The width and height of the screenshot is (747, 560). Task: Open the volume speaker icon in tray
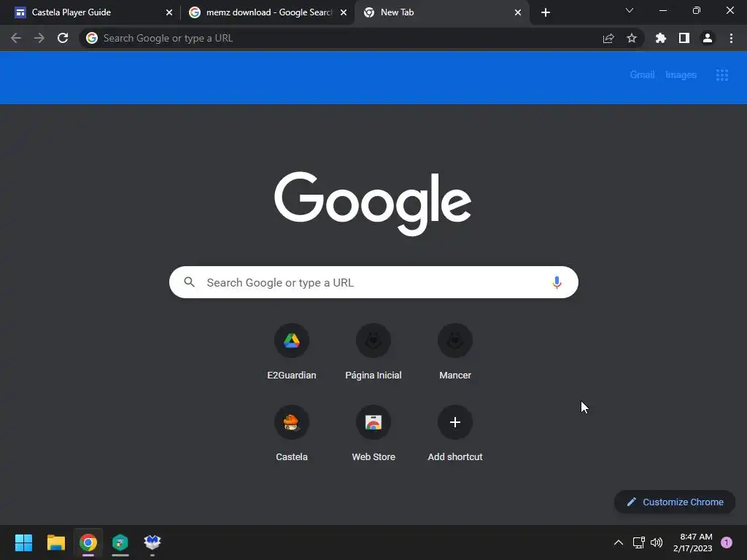coord(657,542)
